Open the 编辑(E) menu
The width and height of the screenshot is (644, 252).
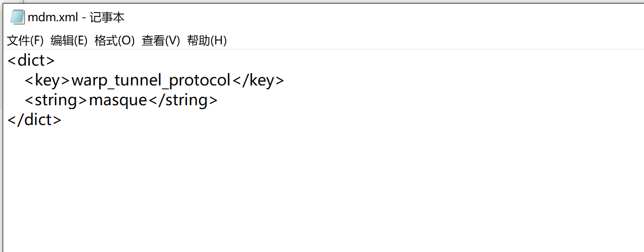click(x=69, y=41)
